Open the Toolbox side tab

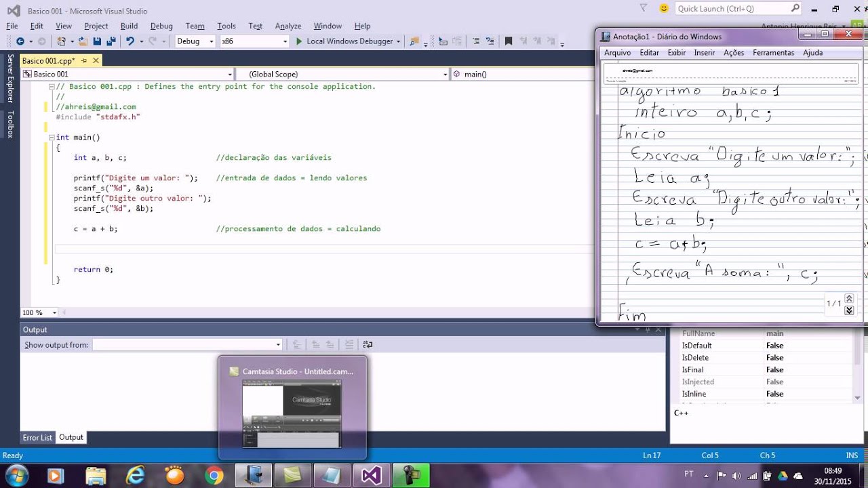pos(9,124)
